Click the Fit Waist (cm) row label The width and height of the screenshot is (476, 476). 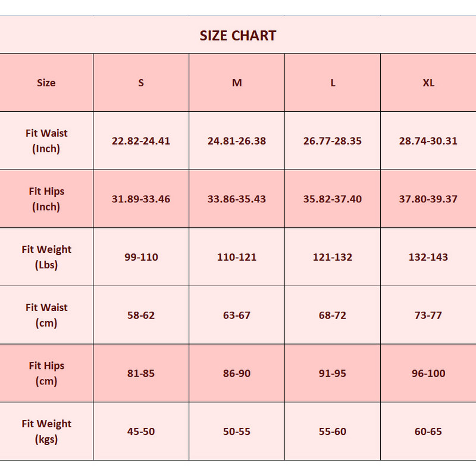pos(46,315)
